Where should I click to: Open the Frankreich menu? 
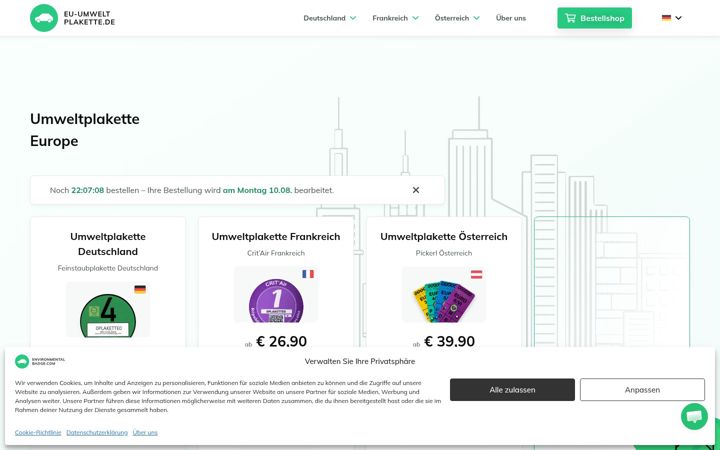(390, 18)
